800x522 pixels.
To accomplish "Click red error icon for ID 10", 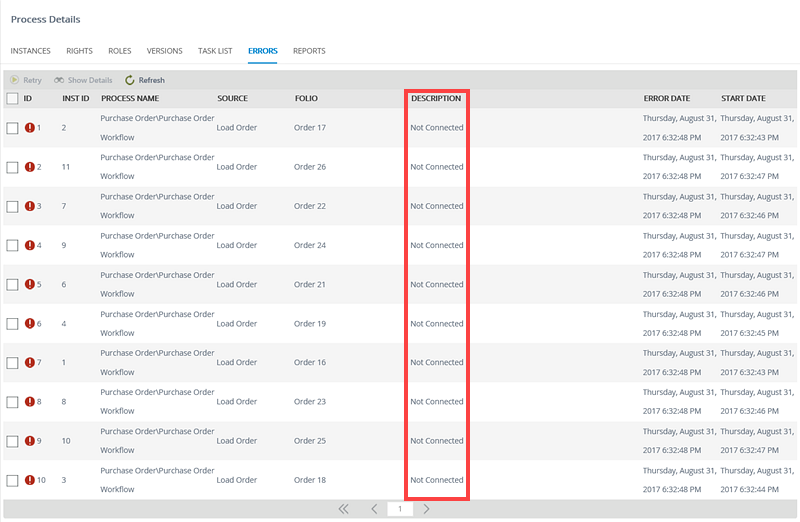I will 30,480.
